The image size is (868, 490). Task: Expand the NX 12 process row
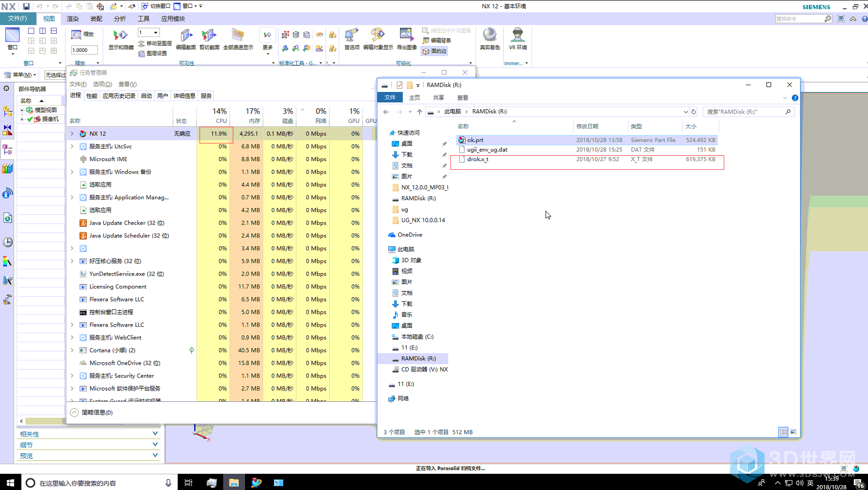coord(72,134)
